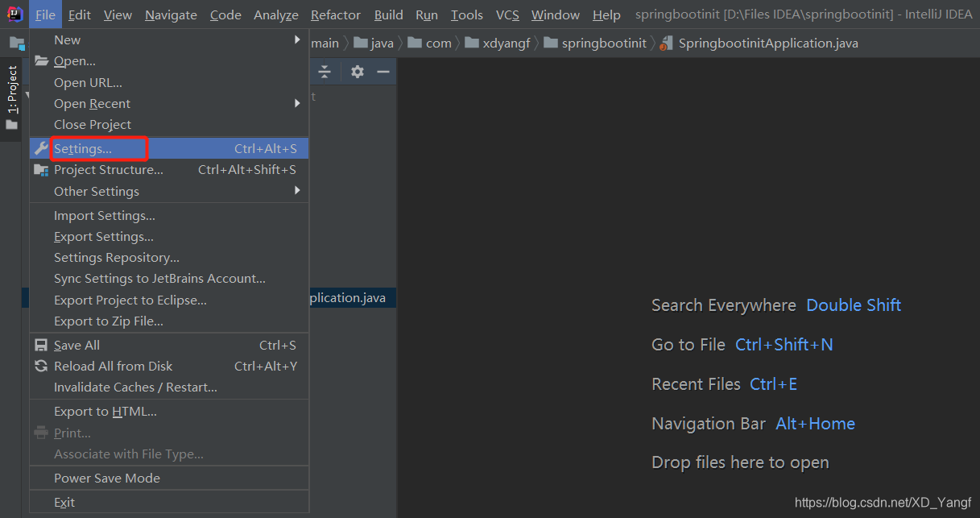Viewport: 980px width, 518px height.
Task: Select Settings... menu entry
Action: pyautogui.click(x=169, y=148)
